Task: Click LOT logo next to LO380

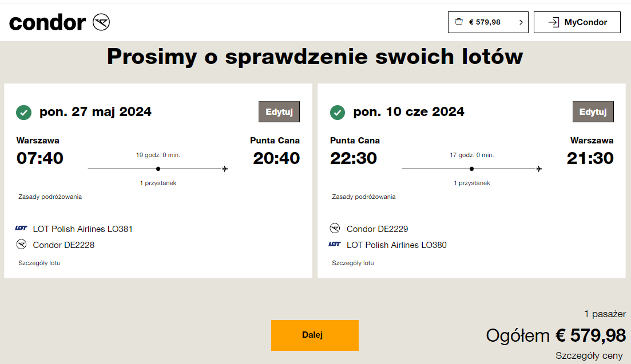Action: pos(335,244)
